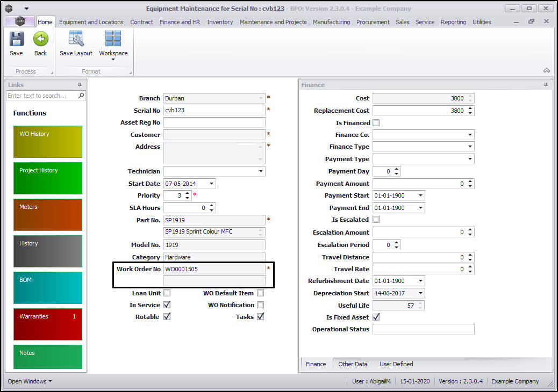Screen dimensions: 558x392
Task: Click the Asset Reg No input field
Action: tap(214, 122)
